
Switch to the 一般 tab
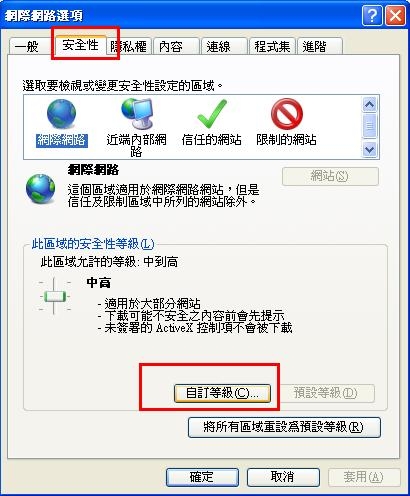tap(28, 46)
